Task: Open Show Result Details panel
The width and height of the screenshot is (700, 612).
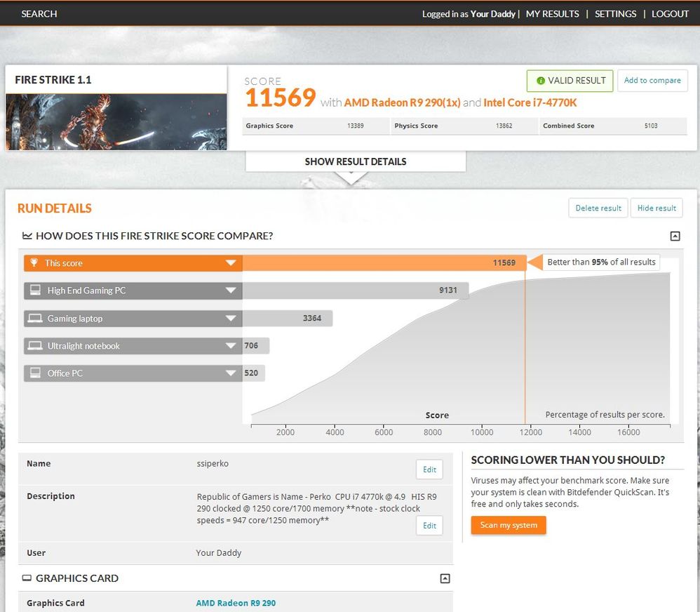Action: click(x=356, y=161)
